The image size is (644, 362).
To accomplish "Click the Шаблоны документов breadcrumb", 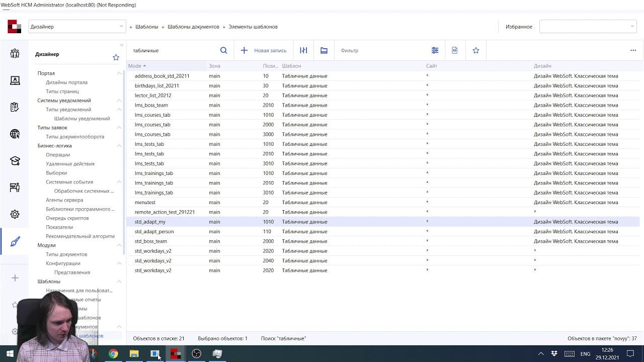I will (x=193, y=27).
